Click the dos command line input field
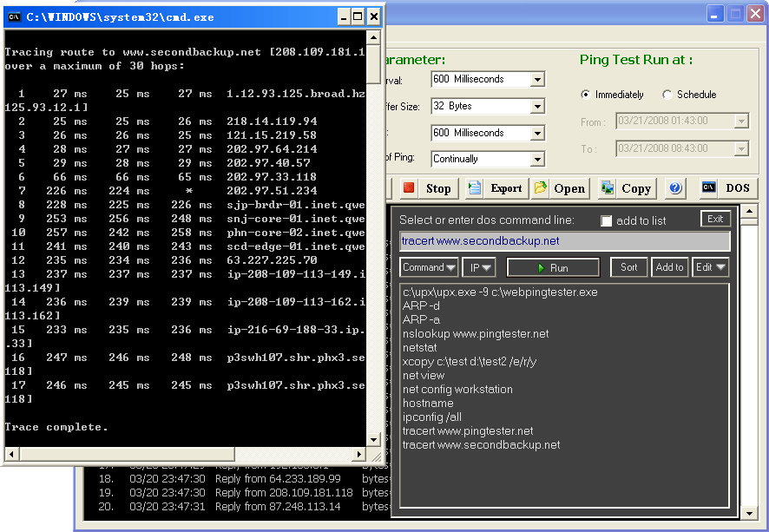Image resolution: width=769 pixels, height=532 pixels. tap(565, 240)
